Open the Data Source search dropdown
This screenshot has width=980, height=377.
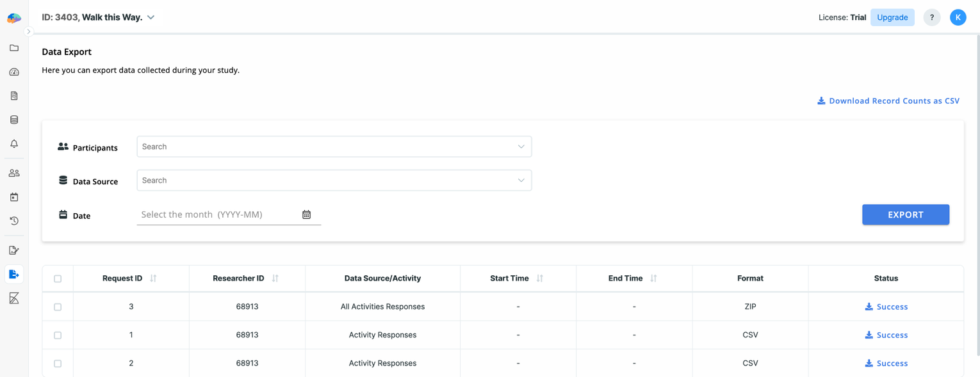click(334, 180)
